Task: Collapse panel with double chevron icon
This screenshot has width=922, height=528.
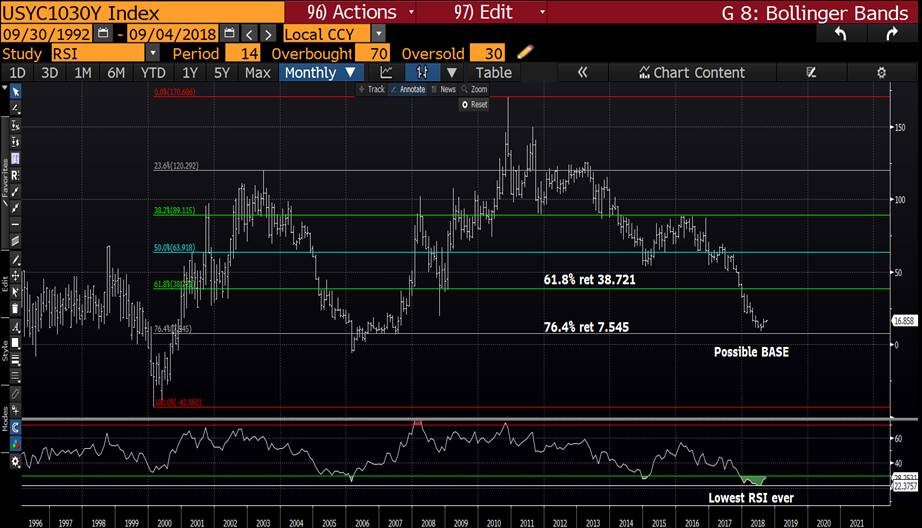Action: point(582,72)
